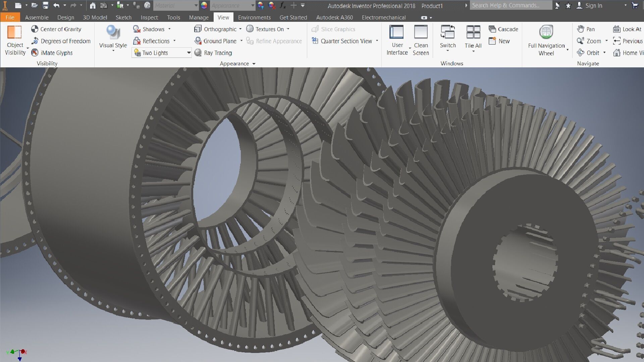Open Object Visibility options
Screen dimensions: 644x362
click(x=15, y=41)
